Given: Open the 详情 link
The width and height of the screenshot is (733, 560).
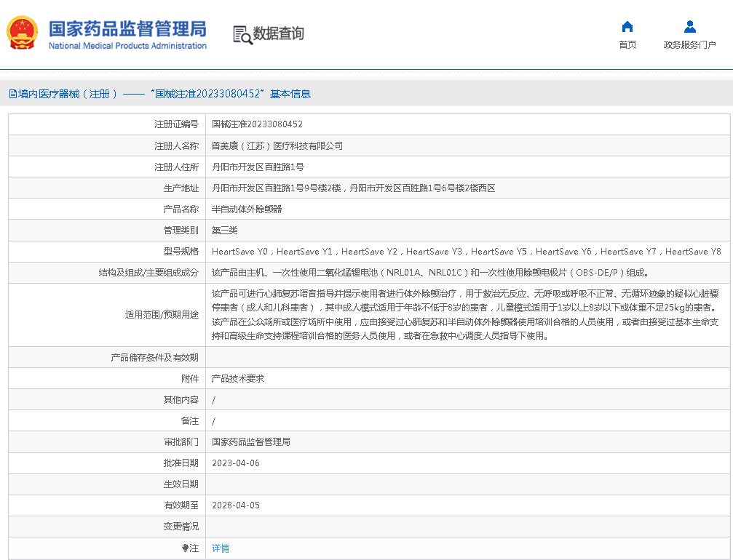Looking at the screenshot, I should click(x=221, y=548).
